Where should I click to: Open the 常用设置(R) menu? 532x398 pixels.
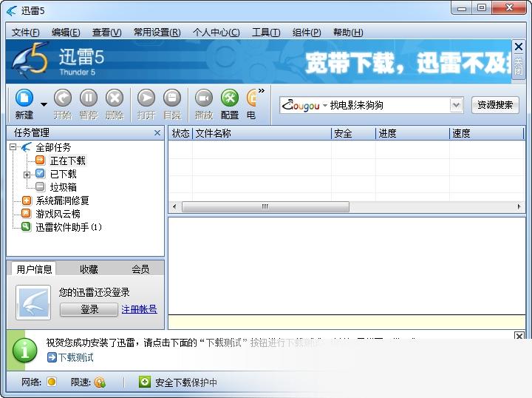[157, 33]
